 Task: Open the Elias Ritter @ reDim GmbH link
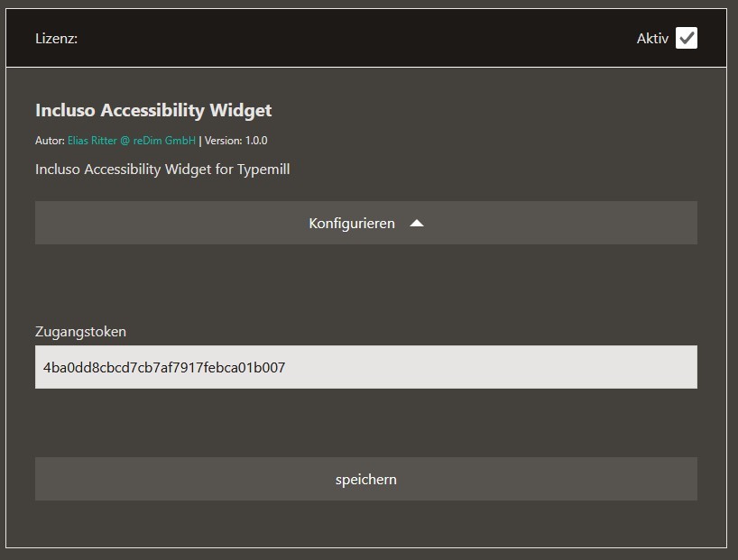point(131,141)
